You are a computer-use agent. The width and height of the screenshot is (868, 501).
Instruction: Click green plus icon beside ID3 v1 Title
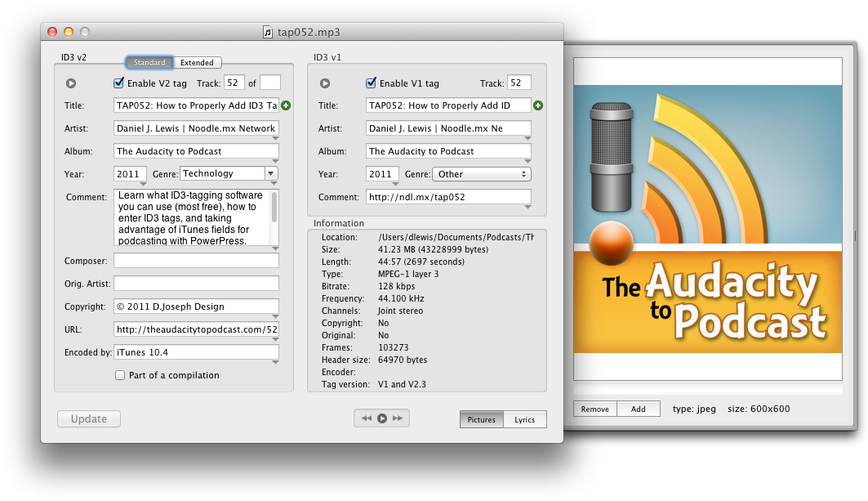click(538, 105)
